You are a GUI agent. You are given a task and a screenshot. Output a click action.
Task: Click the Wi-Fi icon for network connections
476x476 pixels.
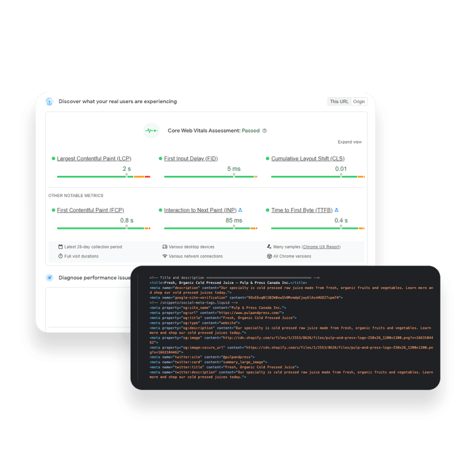(164, 257)
